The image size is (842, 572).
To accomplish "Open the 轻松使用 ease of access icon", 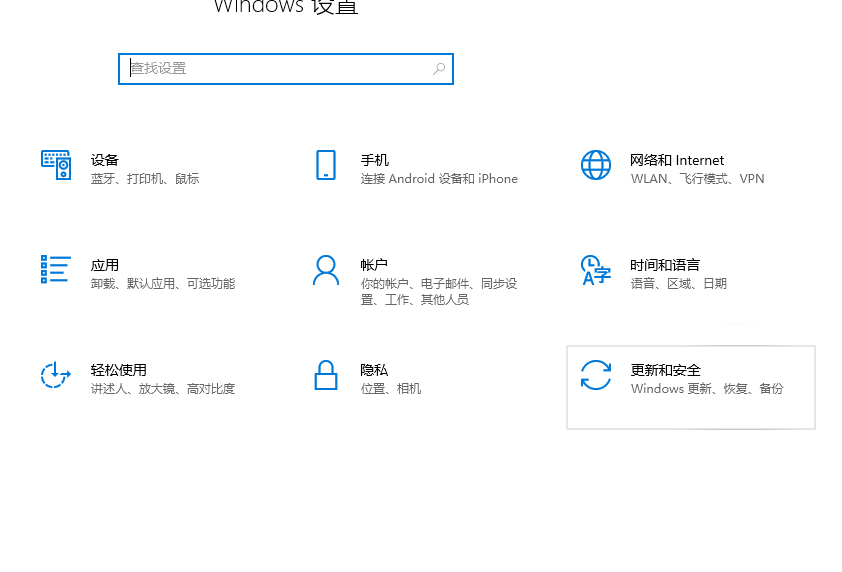I will tap(56, 375).
